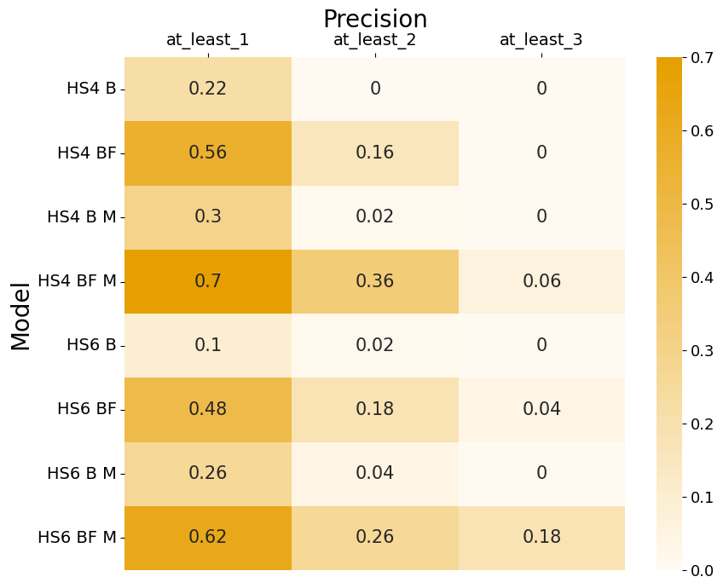Click the HS6 BF row label
Screen dimensions: 723x588
tap(86, 409)
